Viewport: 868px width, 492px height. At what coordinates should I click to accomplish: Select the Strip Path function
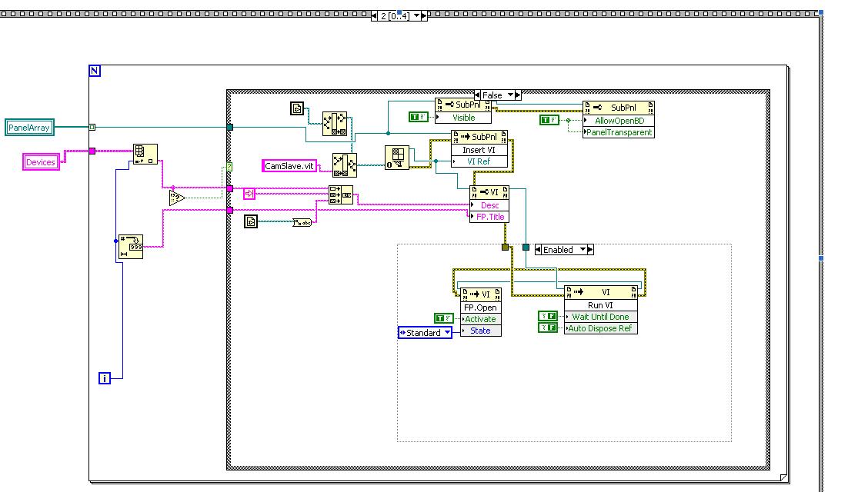coord(335,124)
